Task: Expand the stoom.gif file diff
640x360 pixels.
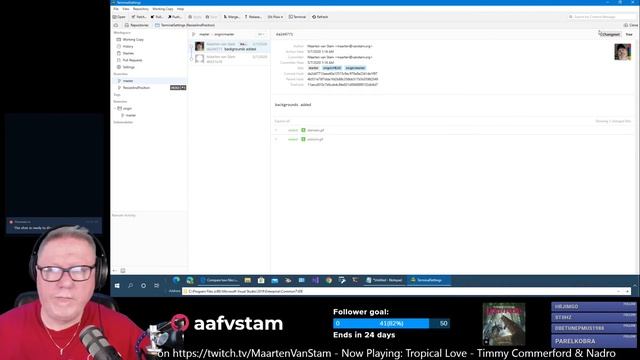Action: click(x=276, y=139)
